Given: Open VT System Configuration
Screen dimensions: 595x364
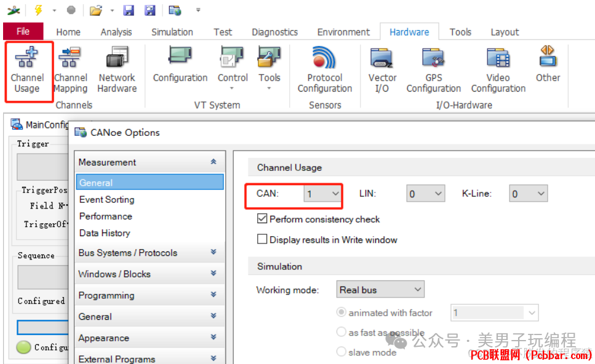Looking at the screenshot, I should pos(180,65).
